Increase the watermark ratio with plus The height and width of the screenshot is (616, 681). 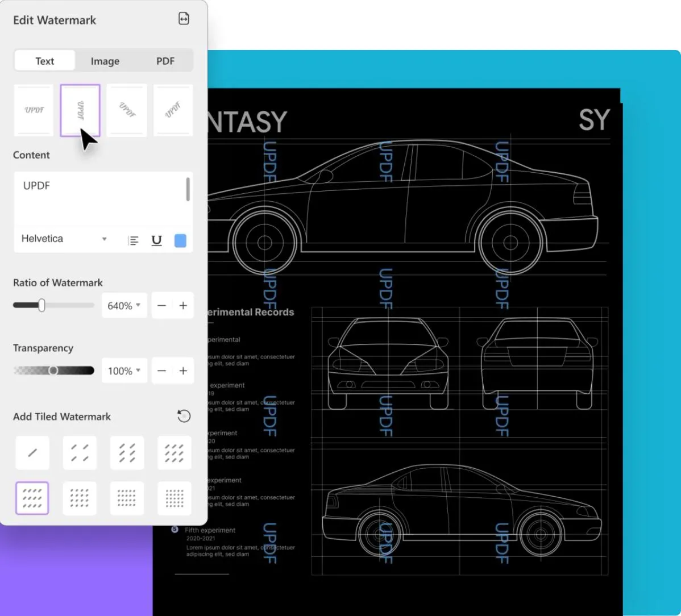(x=183, y=306)
